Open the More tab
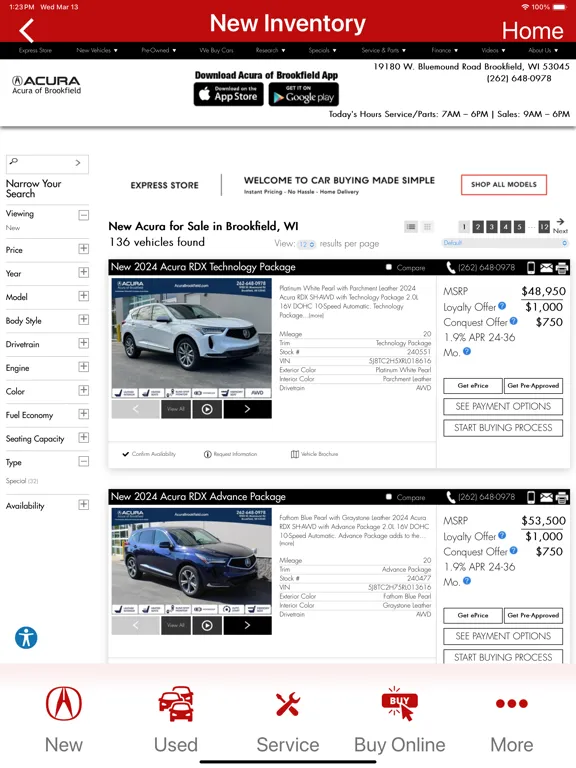Screen dimensions: 576x768 tap(511, 703)
